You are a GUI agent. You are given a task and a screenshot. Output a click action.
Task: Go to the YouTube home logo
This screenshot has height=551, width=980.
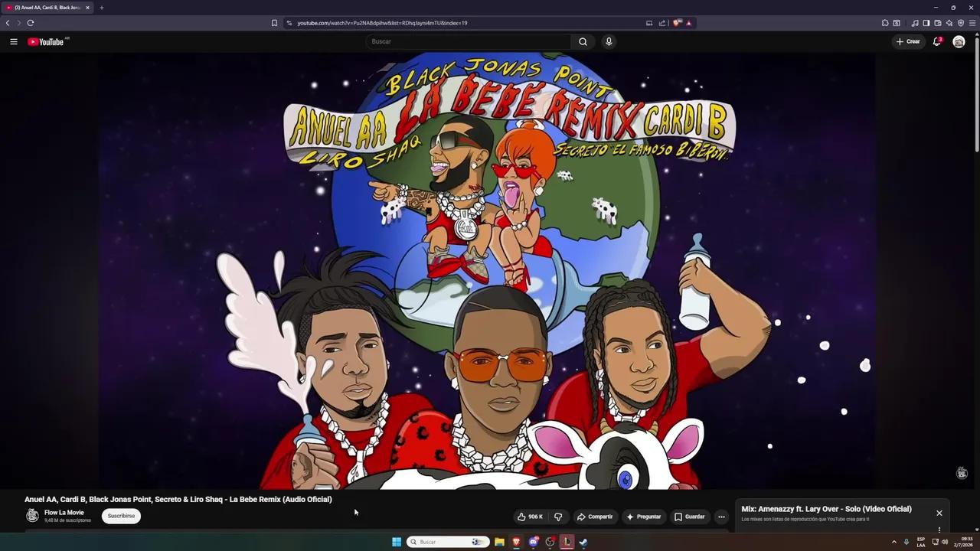point(46,41)
